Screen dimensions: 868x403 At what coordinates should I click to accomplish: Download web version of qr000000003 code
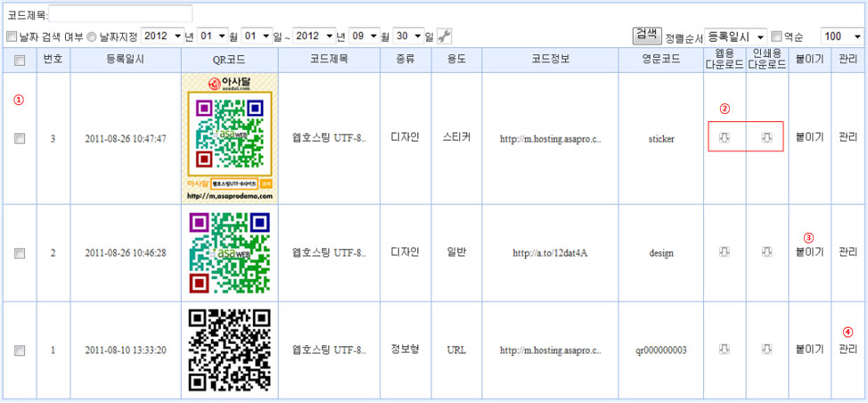pos(725,350)
